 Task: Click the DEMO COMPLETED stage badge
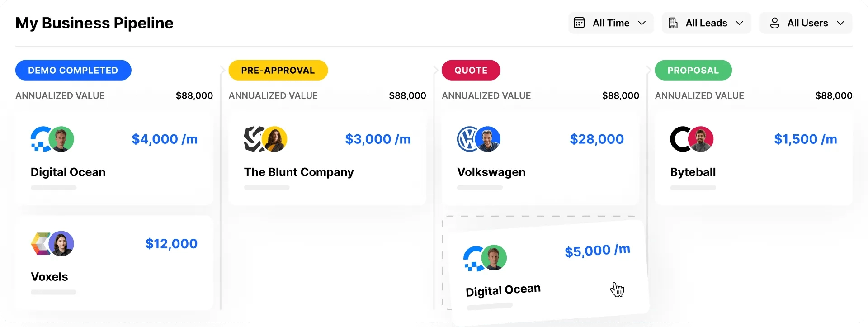tap(73, 70)
